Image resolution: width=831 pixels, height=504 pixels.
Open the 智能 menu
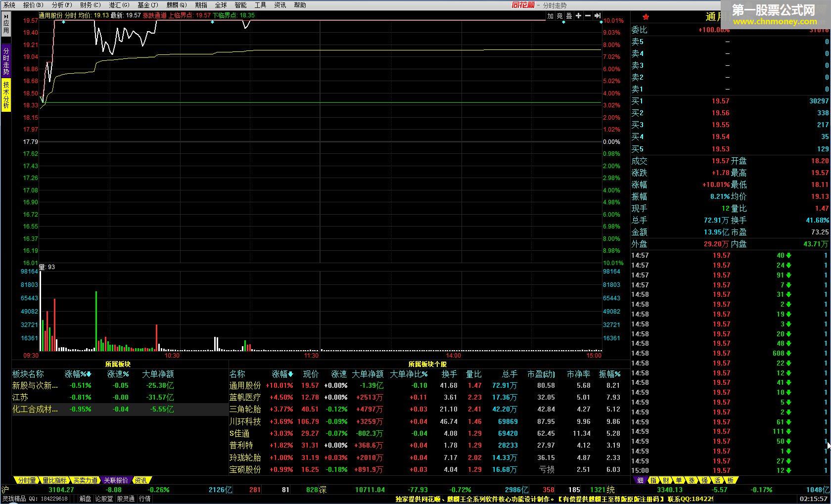click(240, 5)
